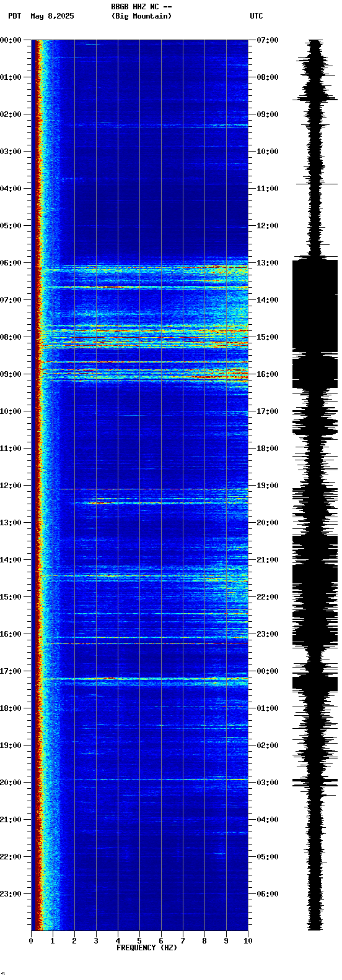Image resolution: width=342 pixels, height=980 pixels.
Task: Click PDT time label '00:00'
Action: pyautogui.click(x=11, y=40)
